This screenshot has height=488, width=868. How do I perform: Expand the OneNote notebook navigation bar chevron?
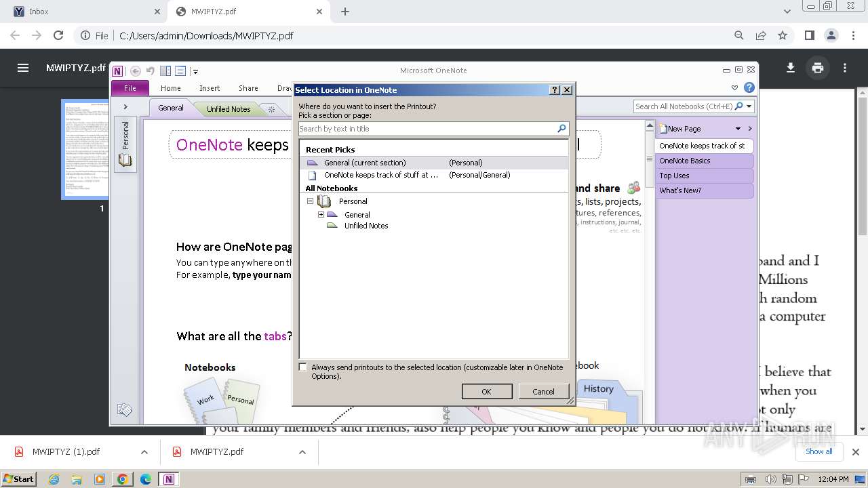pyautogui.click(x=125, y=106)
